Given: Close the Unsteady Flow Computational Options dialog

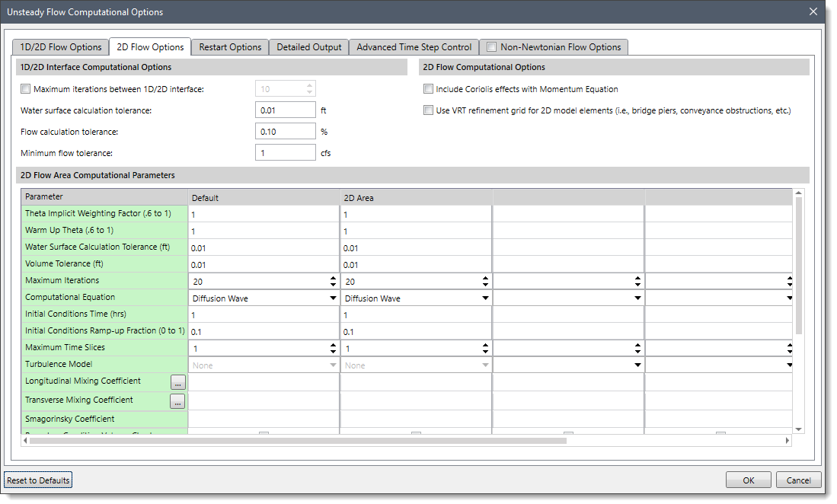Looking at the screenshot, I should pos(813,12).
